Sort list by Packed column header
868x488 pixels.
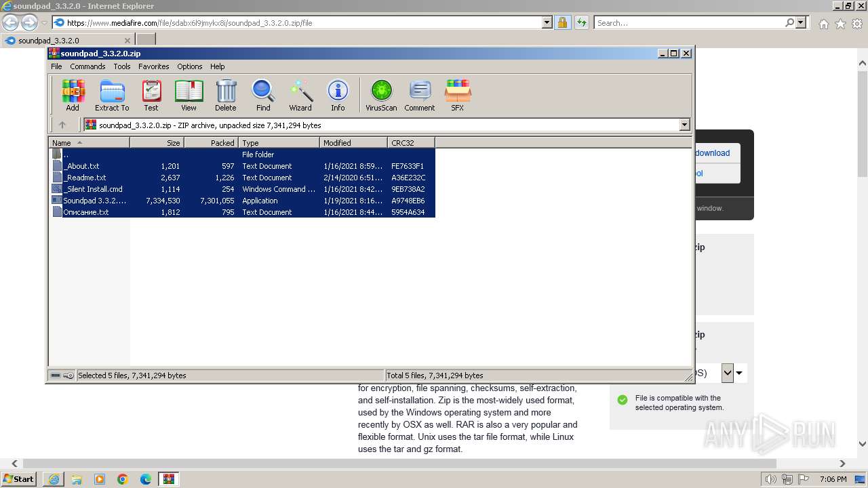point(211,142)
